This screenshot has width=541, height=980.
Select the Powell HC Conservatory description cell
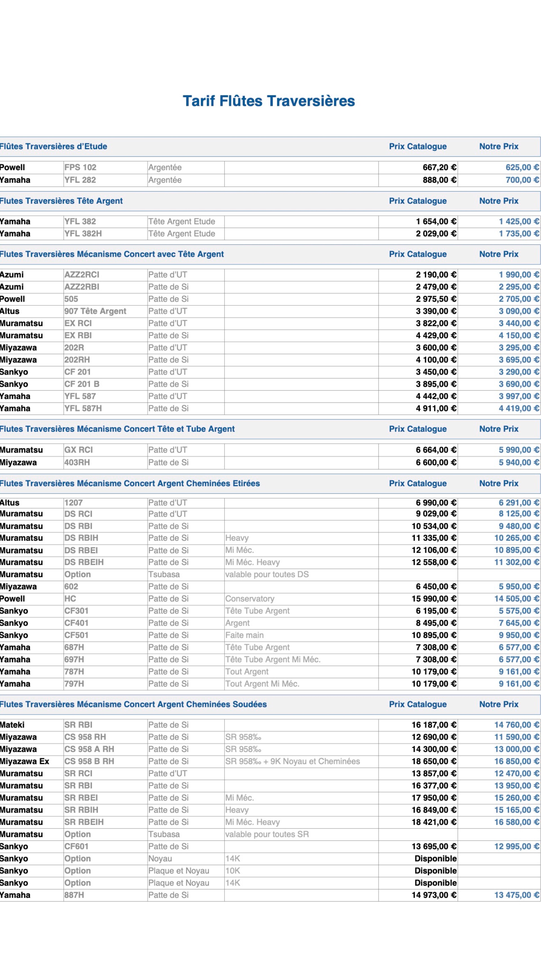pos(250,599)
